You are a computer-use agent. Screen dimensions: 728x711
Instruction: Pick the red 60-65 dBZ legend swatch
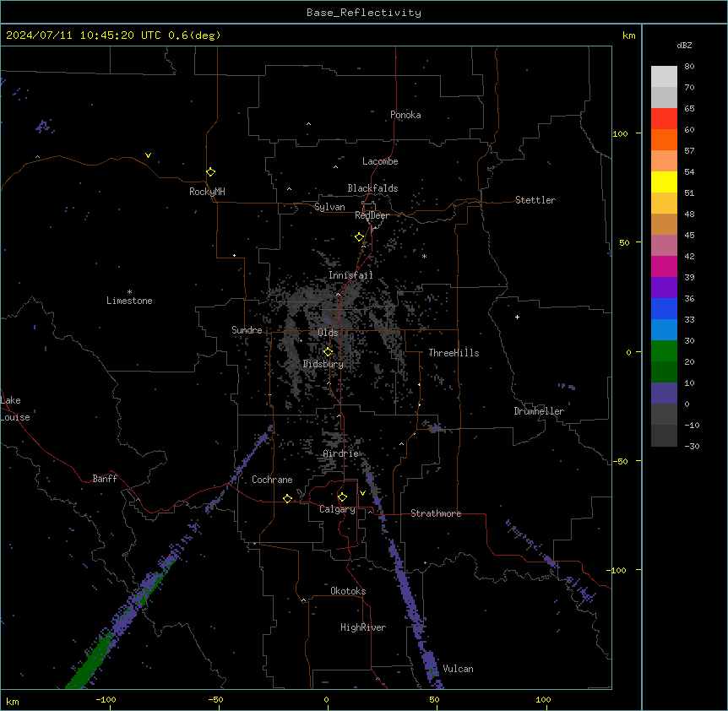(664, 119)
